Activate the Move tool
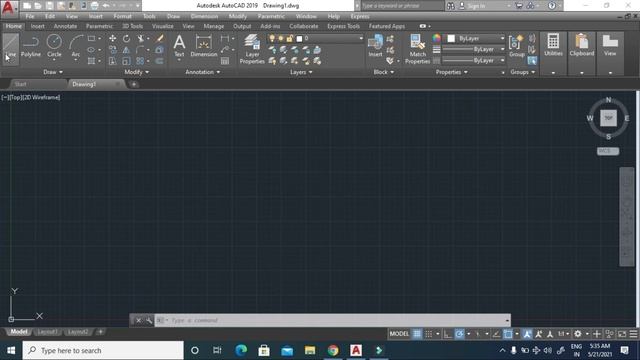The width and height of the screenshot is (640, 360). point(113,38)
